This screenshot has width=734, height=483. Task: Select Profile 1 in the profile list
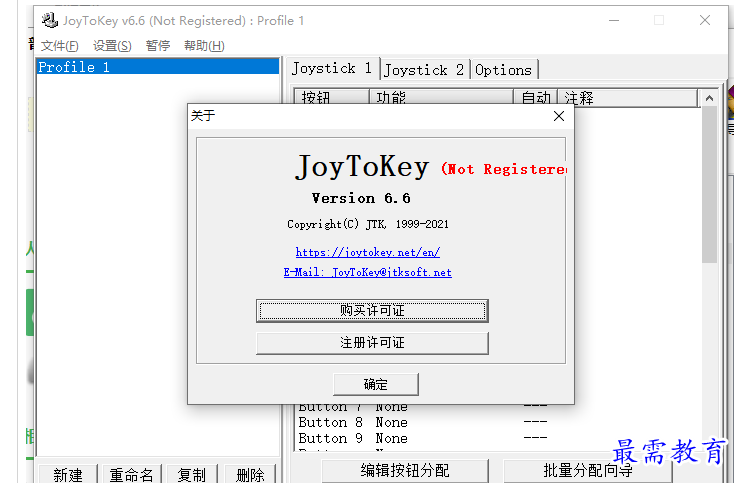[158, 67]
